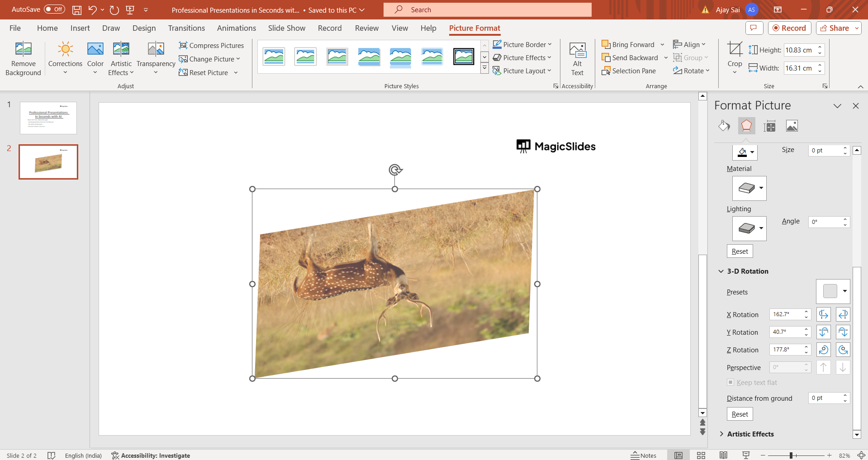Open Size & Properties tab icon

pyautogui.click(x=769, y=126)
